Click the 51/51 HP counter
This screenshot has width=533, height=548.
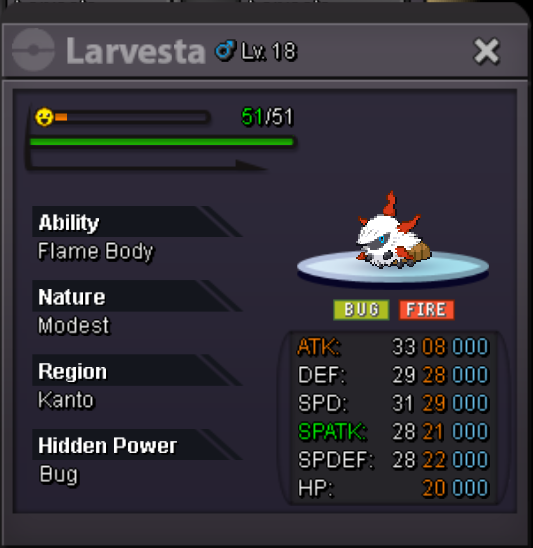point(268,116)
